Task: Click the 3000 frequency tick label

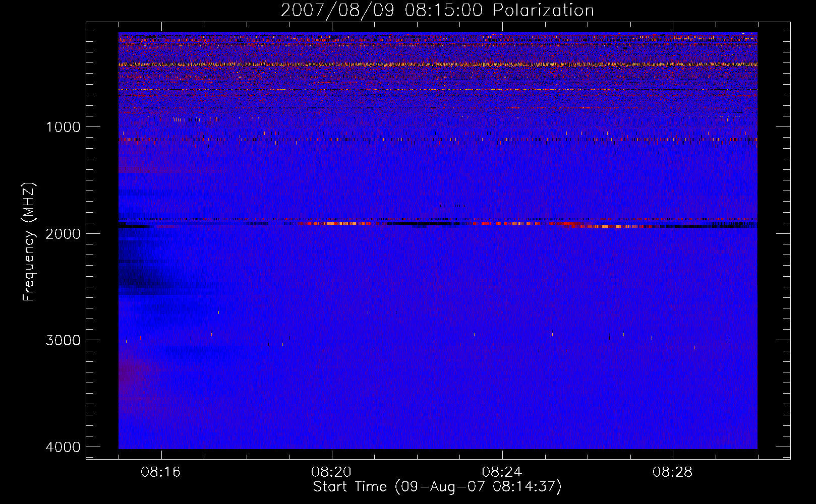Action: pyautogui.click(x=63, y=340)
